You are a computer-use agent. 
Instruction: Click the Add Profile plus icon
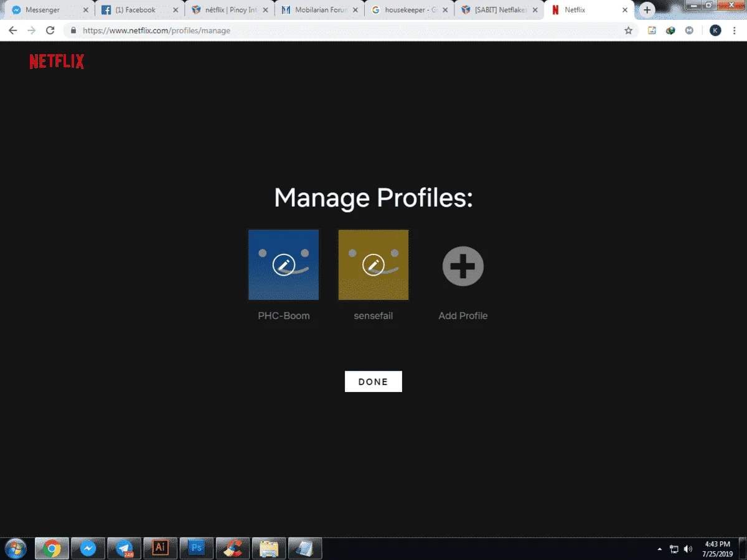(463, 266)
